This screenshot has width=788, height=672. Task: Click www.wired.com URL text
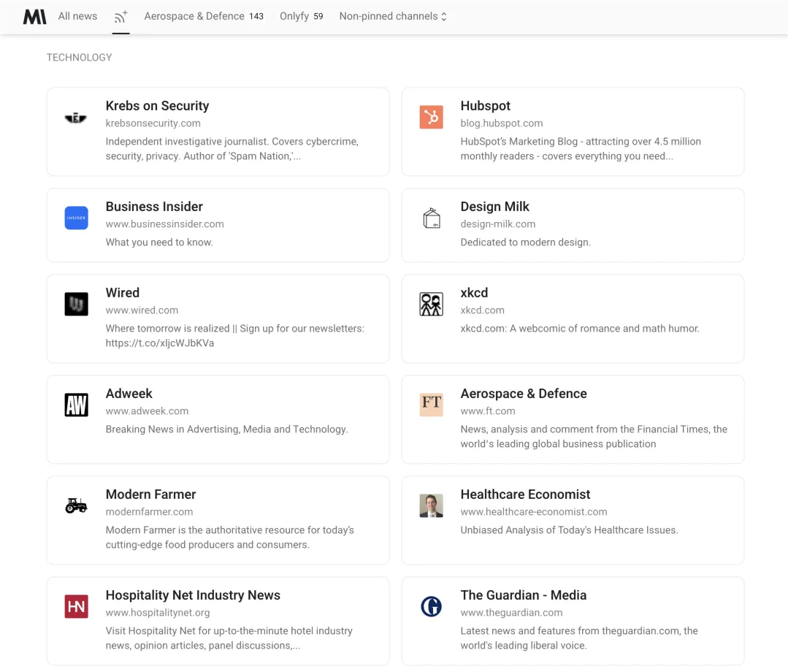[142, 310]
